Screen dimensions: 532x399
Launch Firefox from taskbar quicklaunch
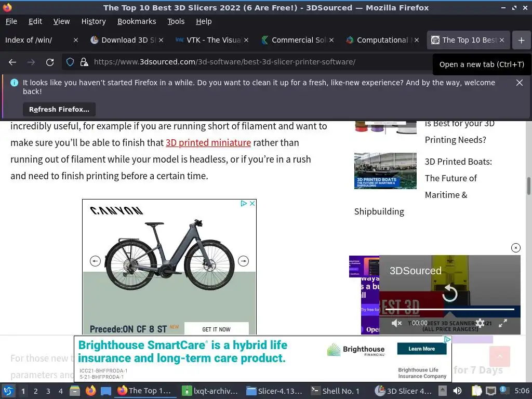pos(90,391)
